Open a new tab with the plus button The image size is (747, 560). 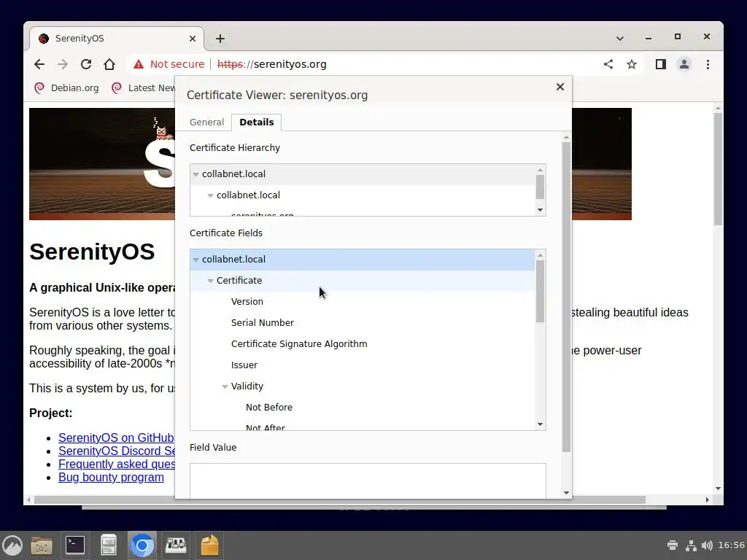click(x=220, y=39)
